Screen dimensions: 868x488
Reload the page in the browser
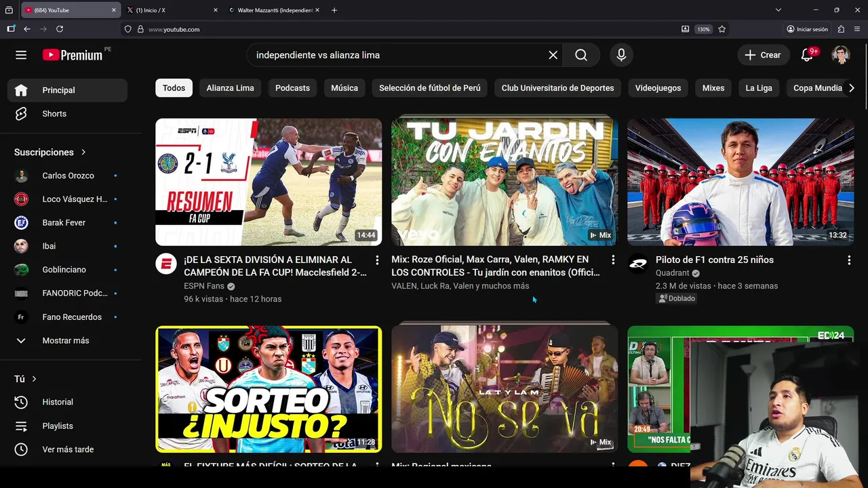[x=60, y=29]
